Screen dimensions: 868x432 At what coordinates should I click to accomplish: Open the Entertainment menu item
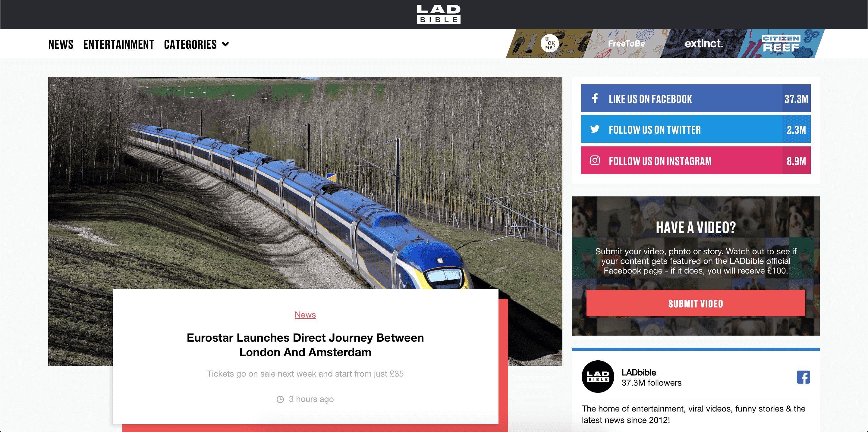[x=119, y=44]
